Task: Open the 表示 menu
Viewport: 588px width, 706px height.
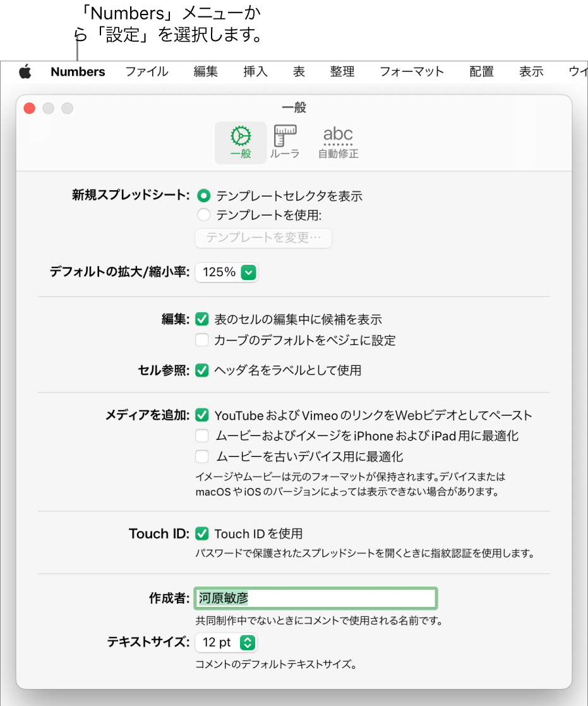Action: pyautogui.click(x=531, y=71)
